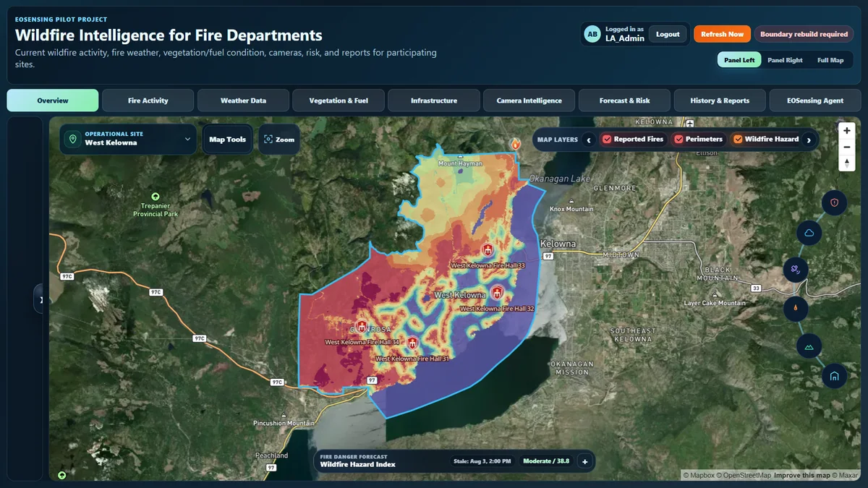Click the AB user avatar

pyautogui.click(x=592, y=34)
